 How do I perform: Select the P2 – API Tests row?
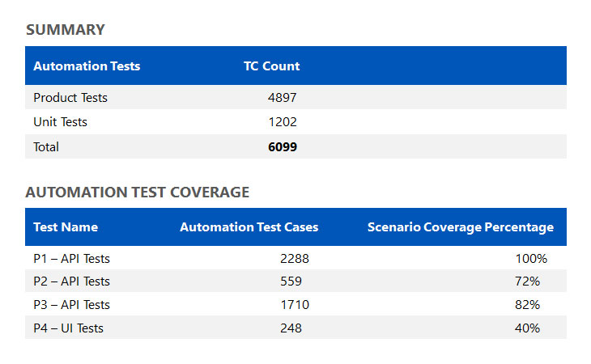pyautogui.click(x=71, y=281)
